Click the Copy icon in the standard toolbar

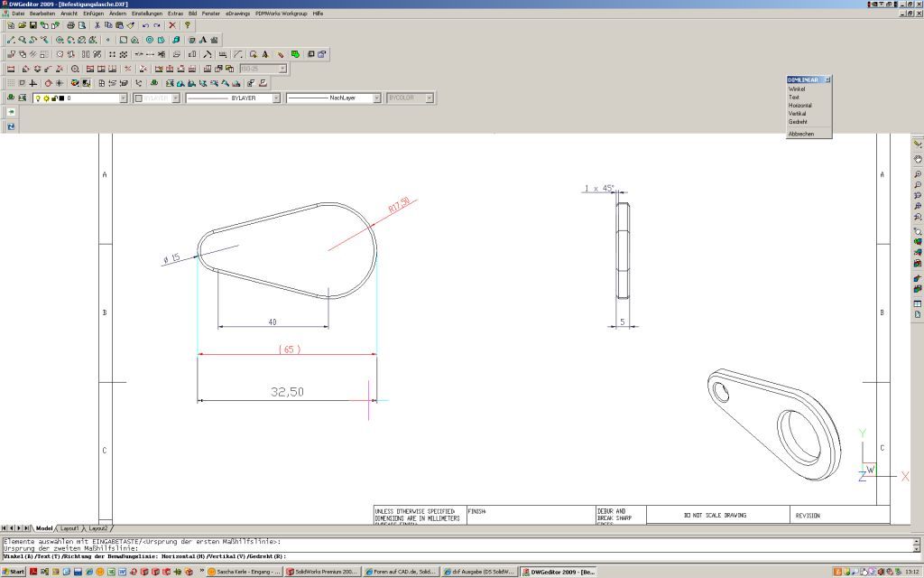(108, 25)
